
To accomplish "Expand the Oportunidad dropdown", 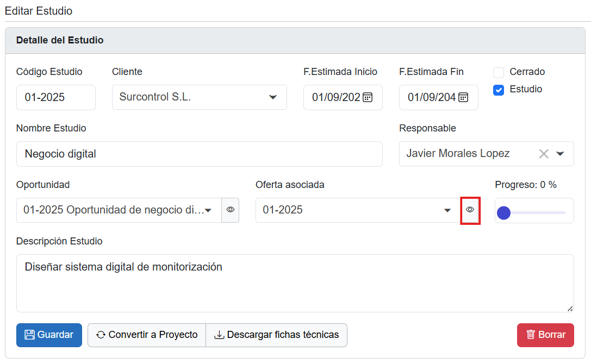I will point(208,210).
